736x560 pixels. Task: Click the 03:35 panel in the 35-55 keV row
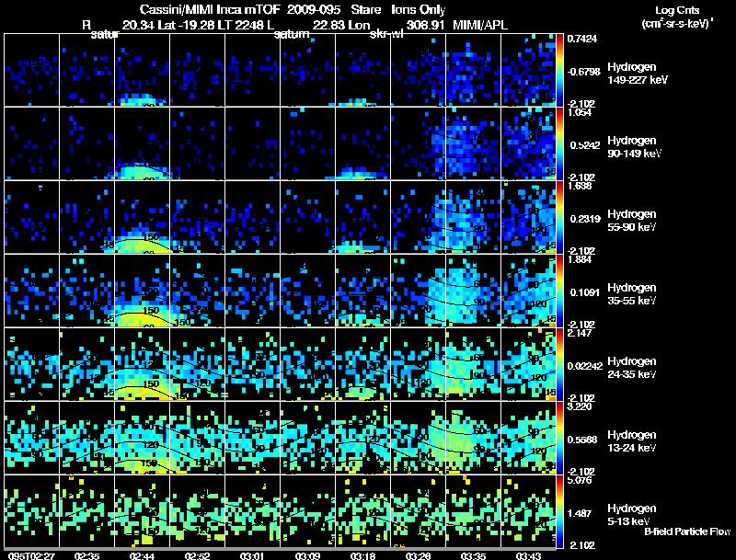[473, 291]
